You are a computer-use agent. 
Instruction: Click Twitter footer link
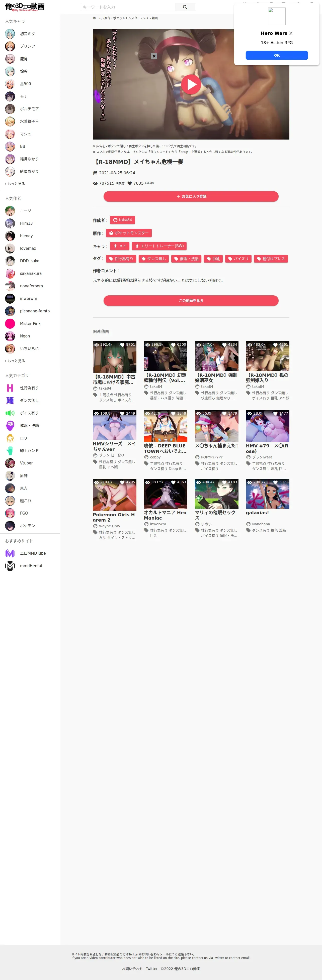[152, 968]
